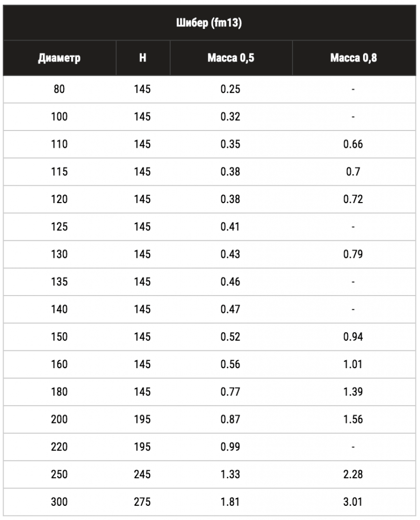Click H value 195 in the 200 row

click(142, 419)
